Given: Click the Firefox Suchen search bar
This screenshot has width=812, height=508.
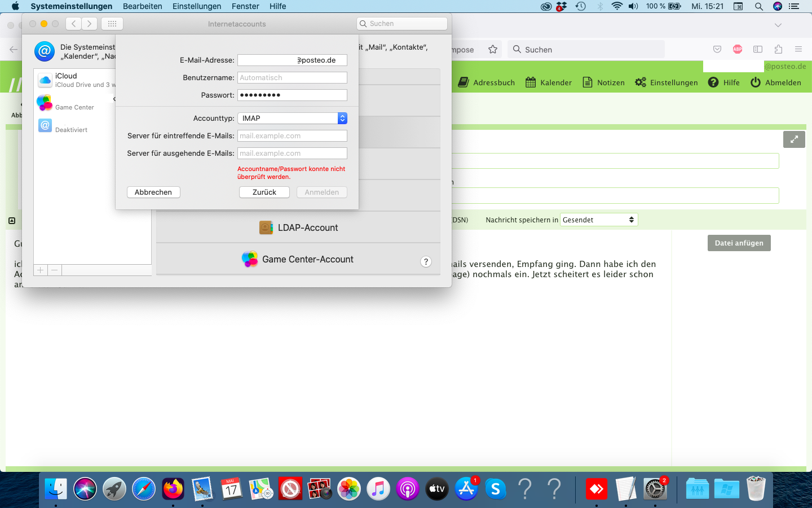Looking at the screenshot, I should (586, 50).
